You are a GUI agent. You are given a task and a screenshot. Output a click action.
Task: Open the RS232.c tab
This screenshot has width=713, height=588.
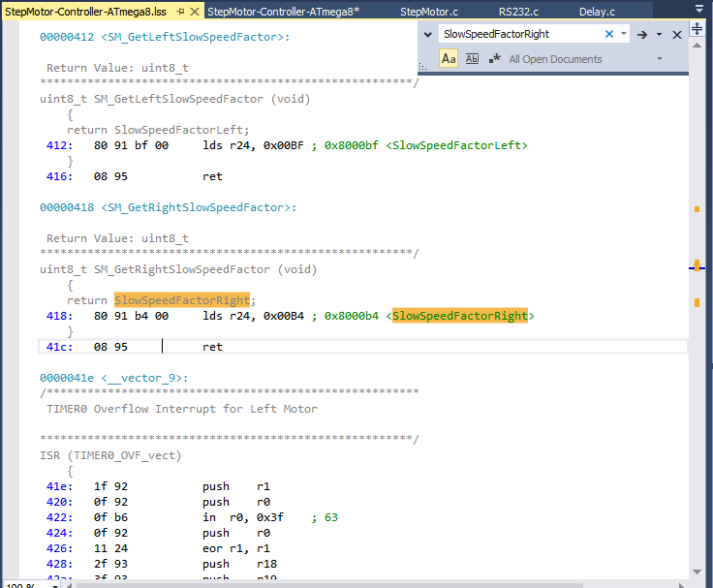tap(518, 12)
